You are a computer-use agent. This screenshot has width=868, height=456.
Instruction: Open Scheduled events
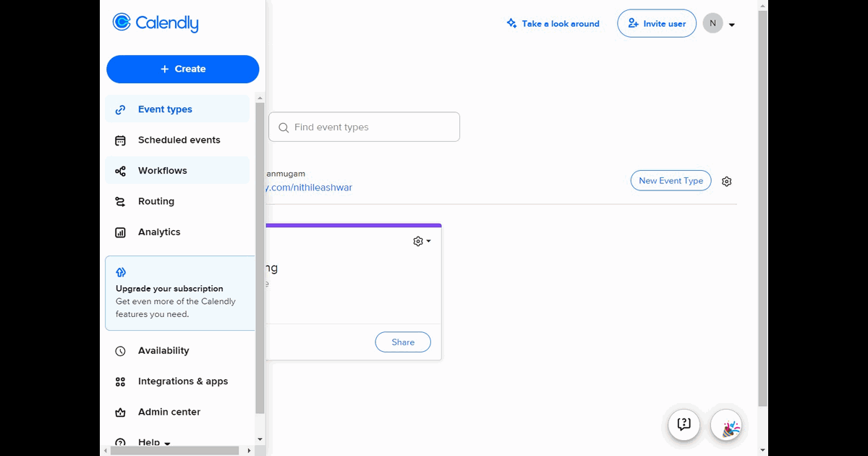click(177, 140)
